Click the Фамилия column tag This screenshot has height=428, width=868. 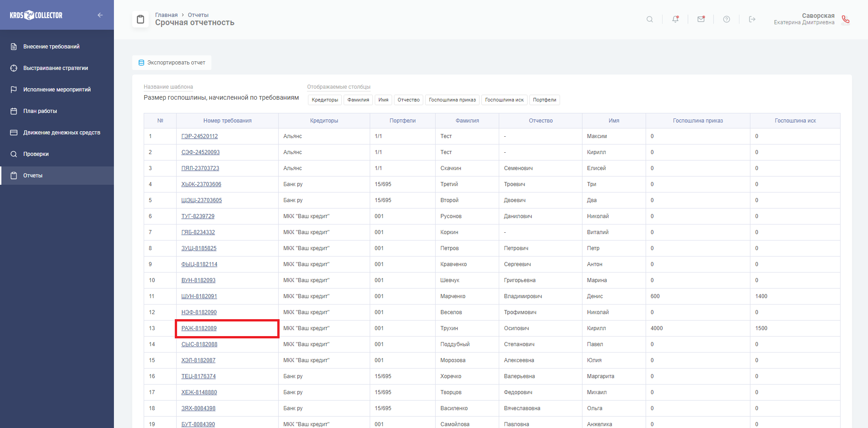click(x=358, y=100)
